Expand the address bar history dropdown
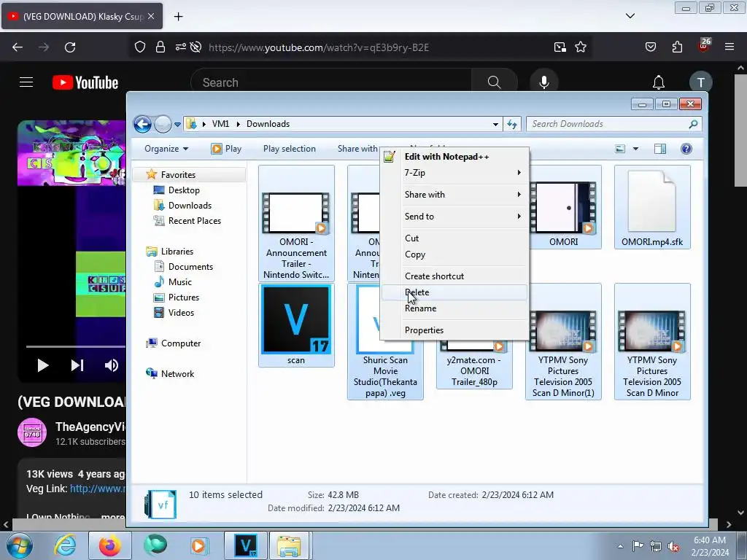Image resolution: width=747 pixels, height=560 pixels. [x=495, y=124]
